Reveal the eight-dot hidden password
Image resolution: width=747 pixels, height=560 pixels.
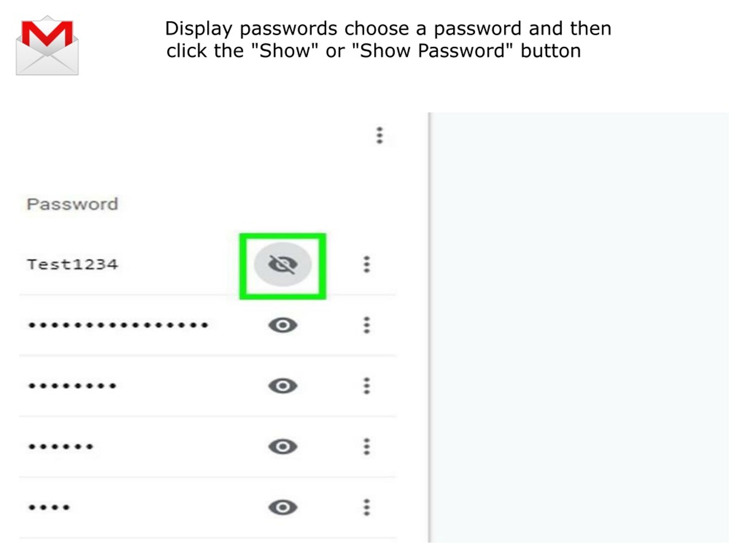[283, 386]
